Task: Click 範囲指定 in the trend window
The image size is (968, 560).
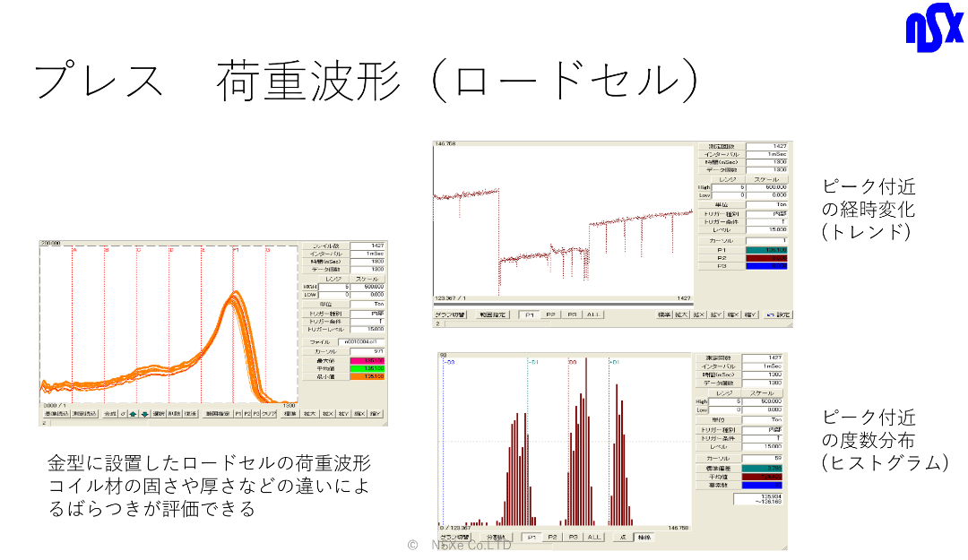Action: coord(492,314)
